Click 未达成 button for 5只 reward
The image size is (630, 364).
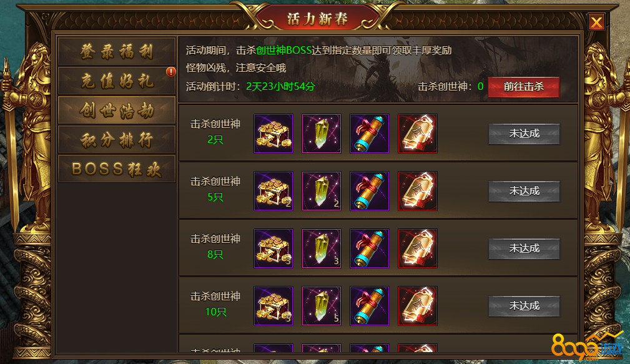524,191
